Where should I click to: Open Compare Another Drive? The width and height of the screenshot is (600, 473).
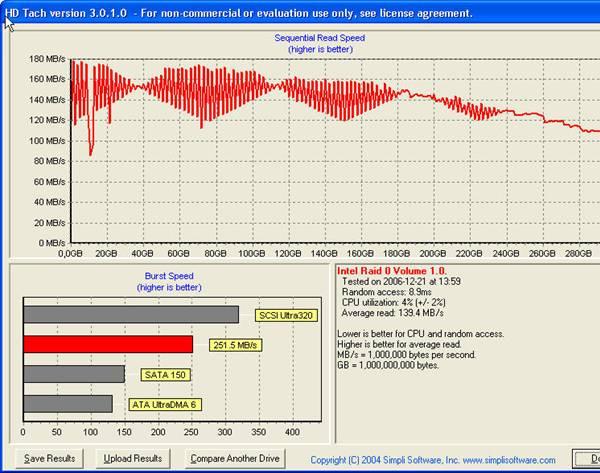(x=236, y=458)
